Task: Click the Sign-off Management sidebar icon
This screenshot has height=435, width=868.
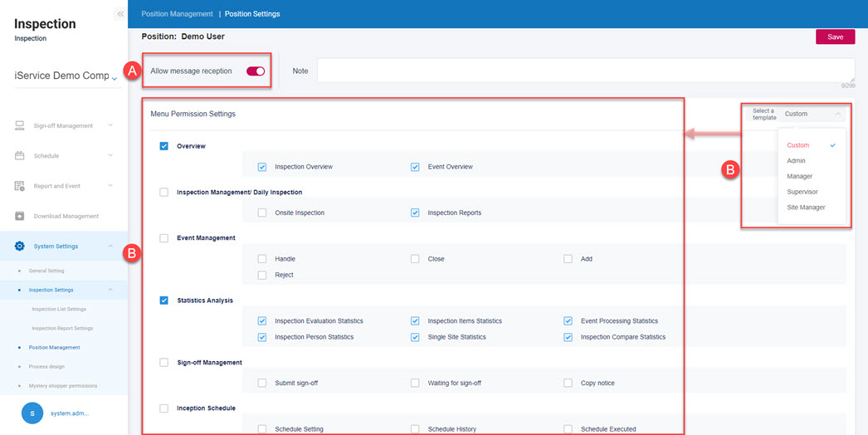Action: coord(20,126)
